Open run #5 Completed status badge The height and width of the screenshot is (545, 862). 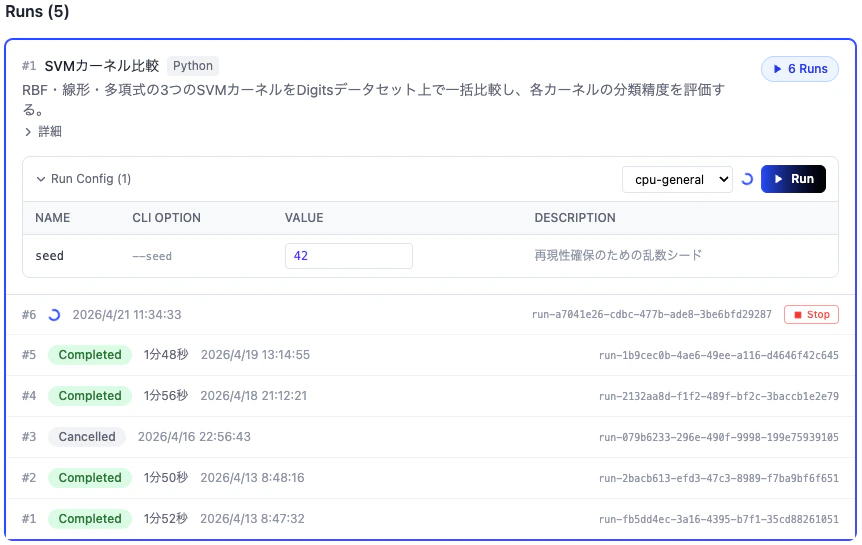coord(90,355)
